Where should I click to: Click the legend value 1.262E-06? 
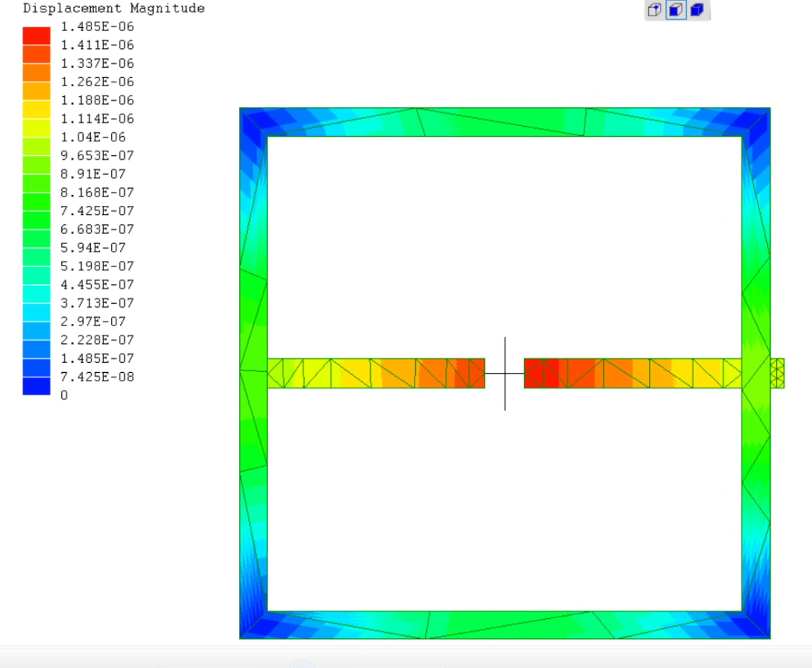click(x=97, y=82)
